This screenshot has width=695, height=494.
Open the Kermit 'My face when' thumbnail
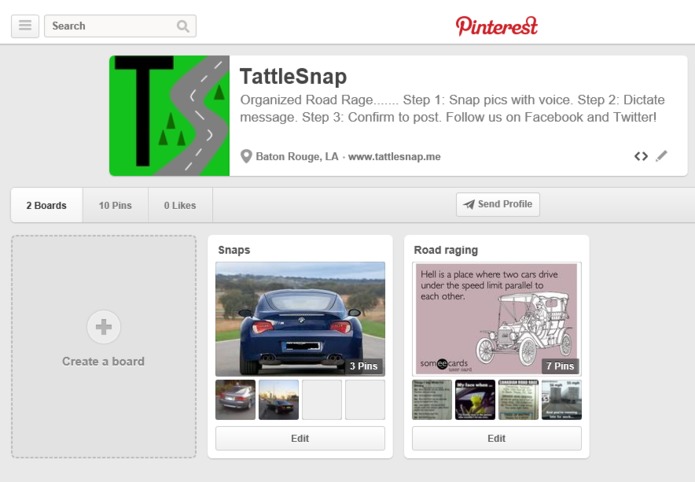[x=475, y=400]
